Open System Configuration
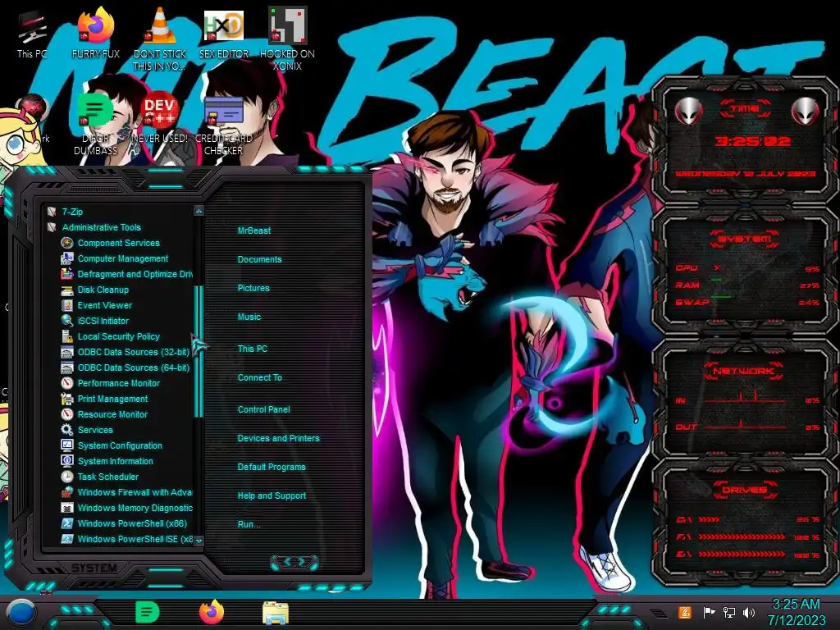 (x=120, y=445)
